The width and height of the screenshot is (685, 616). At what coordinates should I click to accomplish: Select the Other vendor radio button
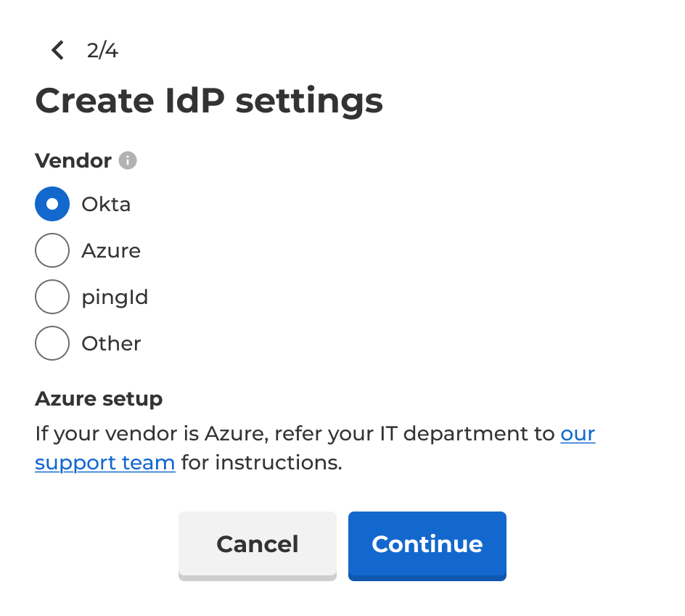pyautogui.click(x=52, y=343)
